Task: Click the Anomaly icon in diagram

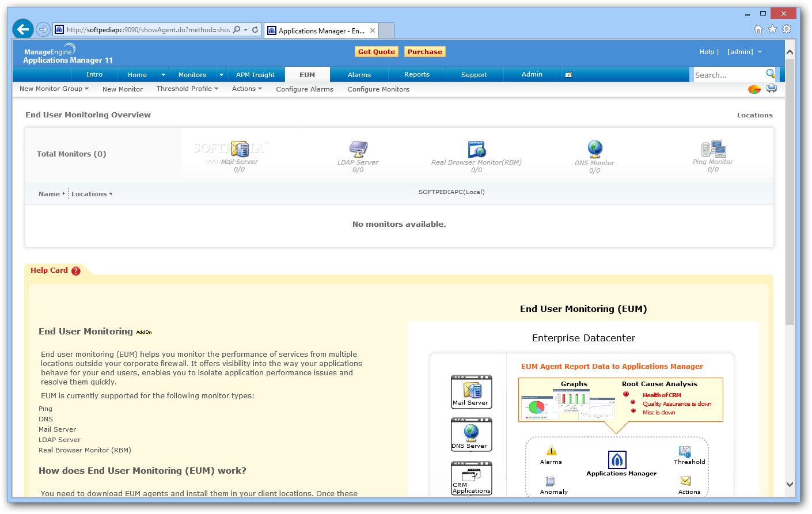Action: pos(550,481)
